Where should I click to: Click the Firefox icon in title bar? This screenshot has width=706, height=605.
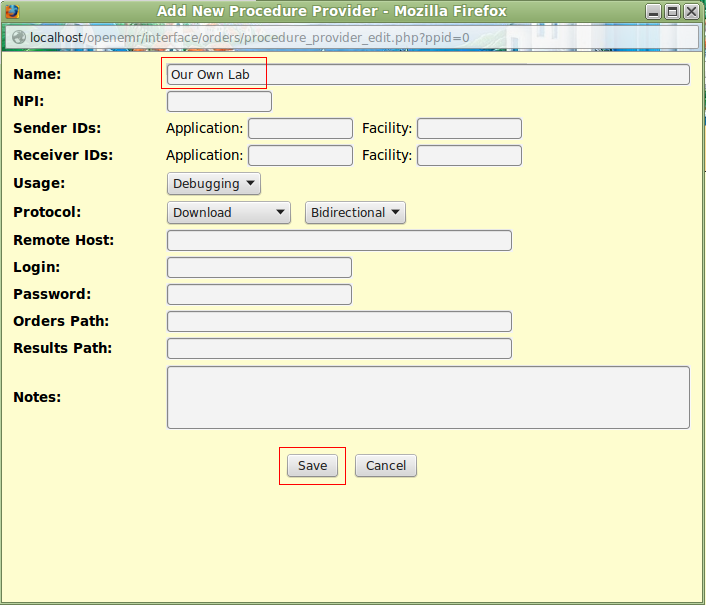coord(12,12)
